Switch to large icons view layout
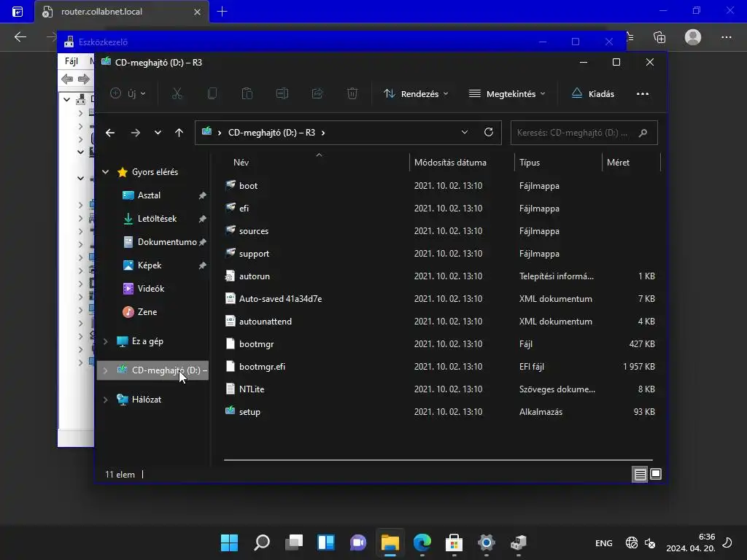This screenshot has width=747, height=560. tap(656, 474)
